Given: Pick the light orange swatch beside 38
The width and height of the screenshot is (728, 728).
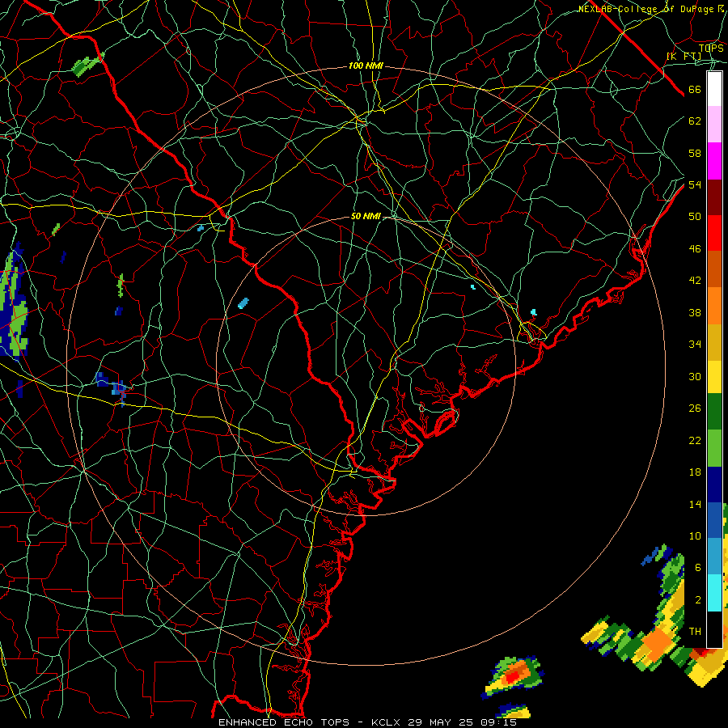Looking at the screenshot, I should (x=714, y=306).
